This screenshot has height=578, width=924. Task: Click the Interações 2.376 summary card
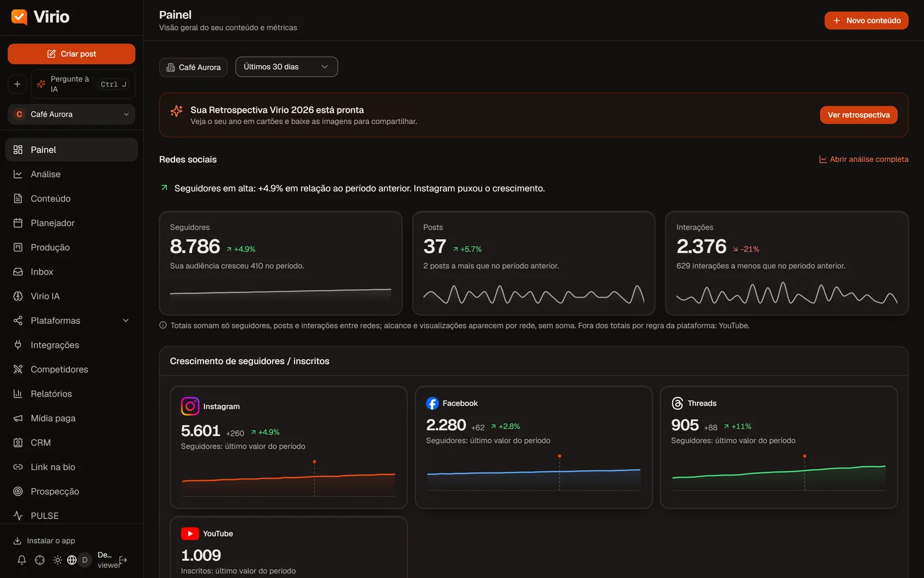click(787, 263)
